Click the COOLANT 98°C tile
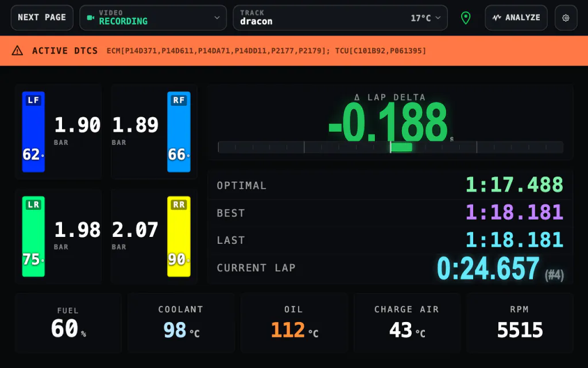 181,323
